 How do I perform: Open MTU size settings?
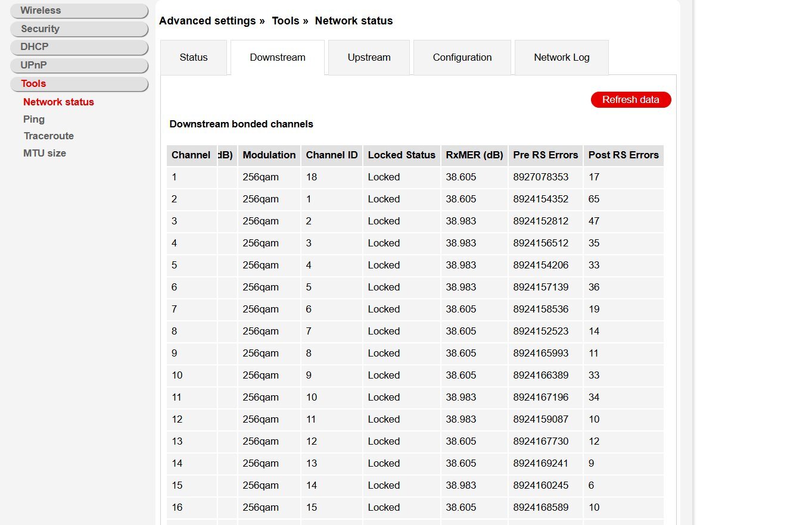click(x=45, y=153)
